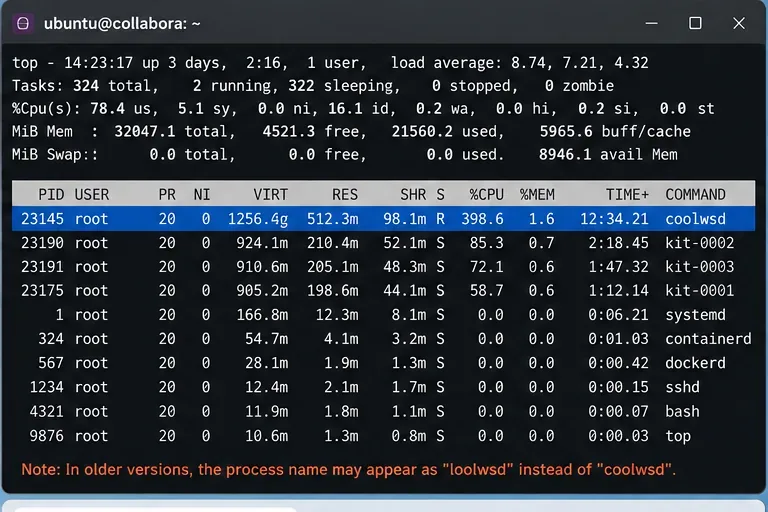
Task: Select the TIME+ column header
Action: [x=627, y=195]
